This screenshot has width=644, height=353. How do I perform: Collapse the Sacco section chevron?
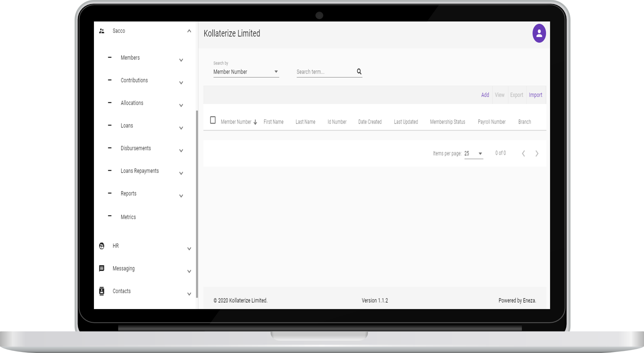click(x=189, y=31)
